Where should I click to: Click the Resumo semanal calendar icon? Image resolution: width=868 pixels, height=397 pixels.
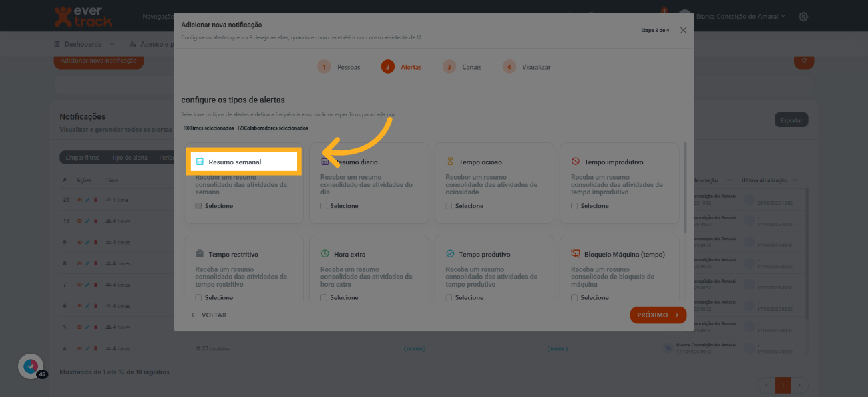200,162
